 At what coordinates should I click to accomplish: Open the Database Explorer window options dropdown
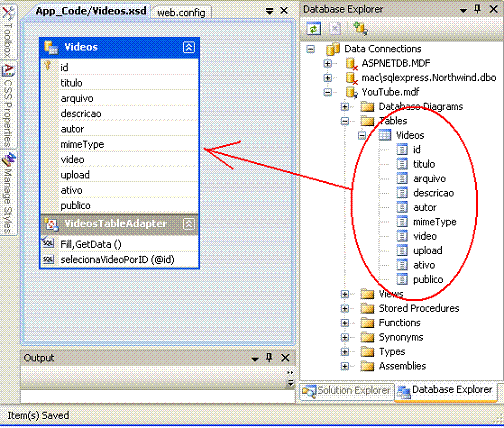pyautogui.click(x=463, y=11)
